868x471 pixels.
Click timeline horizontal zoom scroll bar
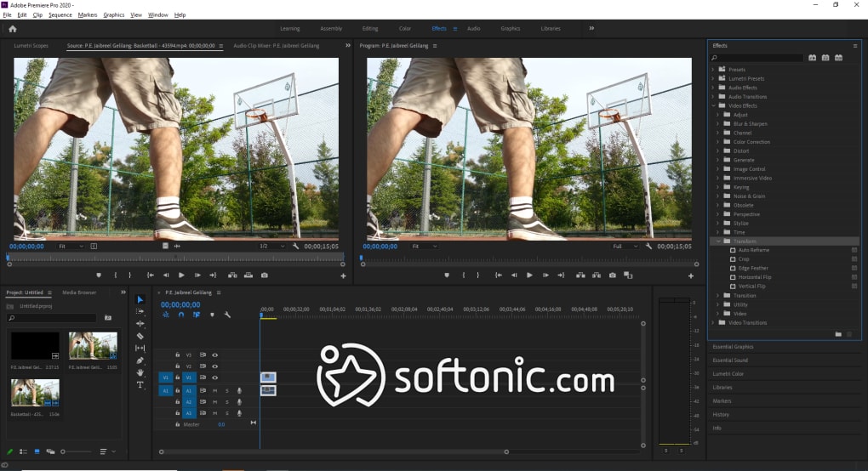pos(334,451)
